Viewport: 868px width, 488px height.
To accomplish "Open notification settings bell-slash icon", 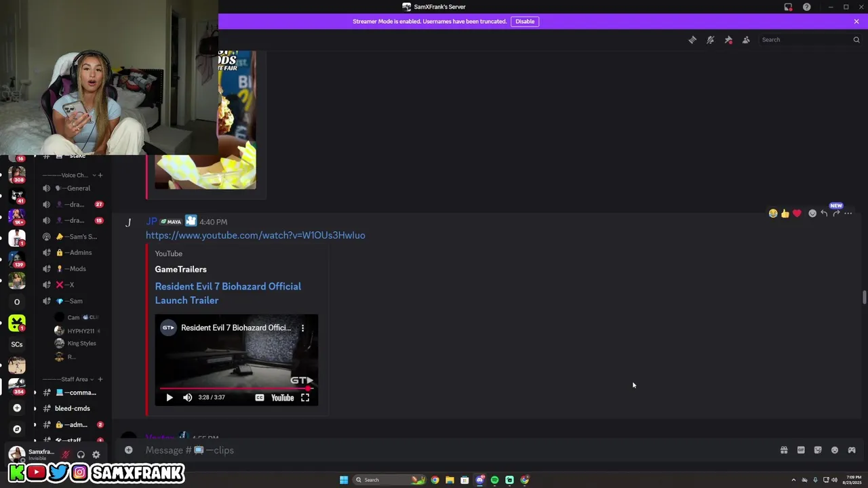I will pos(710,40).
